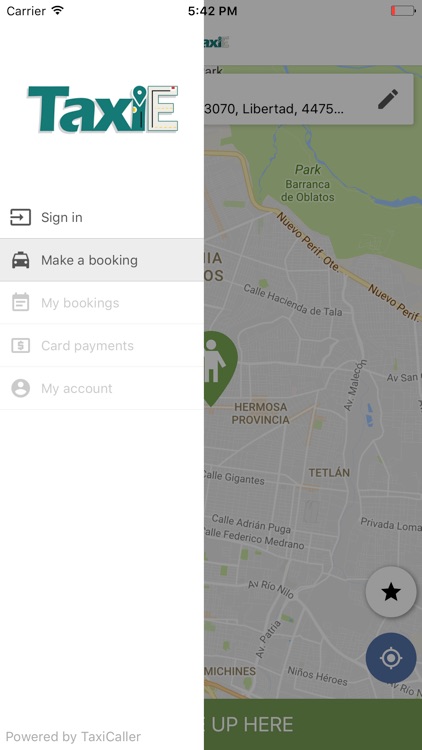Tap the green PICK UP HERE button
Viewport: 422px width, 750px height.
pos(313,724)
